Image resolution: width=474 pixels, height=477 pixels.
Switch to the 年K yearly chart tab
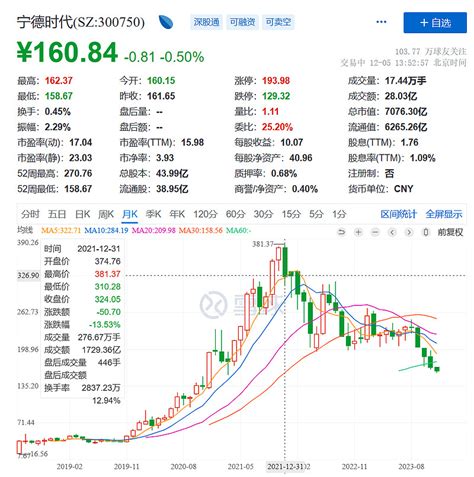177,214
